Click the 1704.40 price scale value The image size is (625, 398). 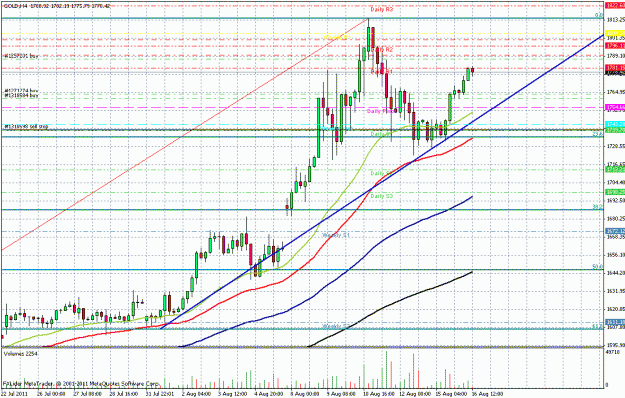615,182
